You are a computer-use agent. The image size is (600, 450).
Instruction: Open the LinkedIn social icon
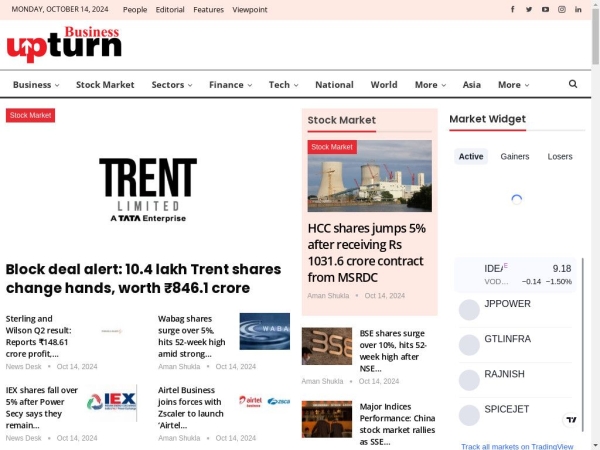coord(578,10)
